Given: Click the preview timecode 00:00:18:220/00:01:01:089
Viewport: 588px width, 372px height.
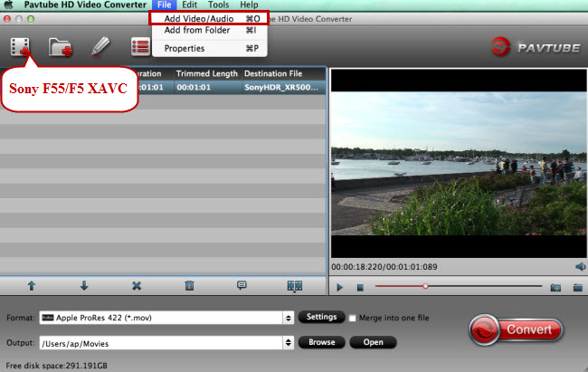Looking at the screenshot, I should click(x=384, y=267).
